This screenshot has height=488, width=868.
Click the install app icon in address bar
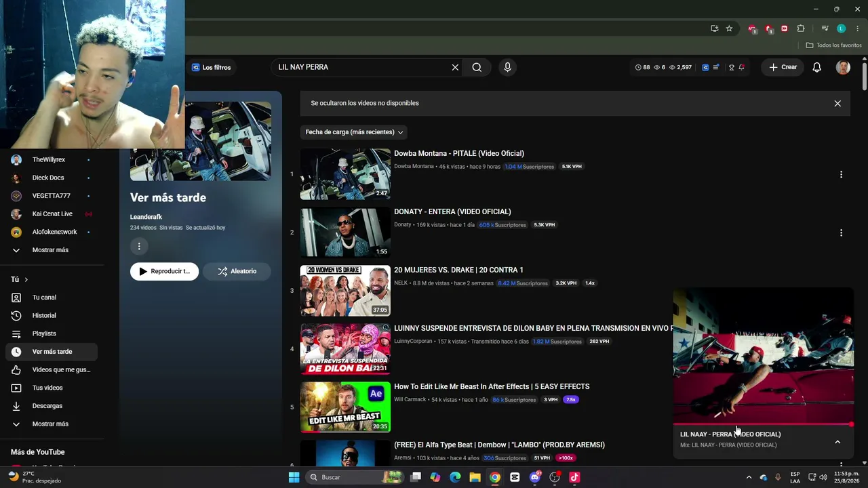tap(714, 28)
